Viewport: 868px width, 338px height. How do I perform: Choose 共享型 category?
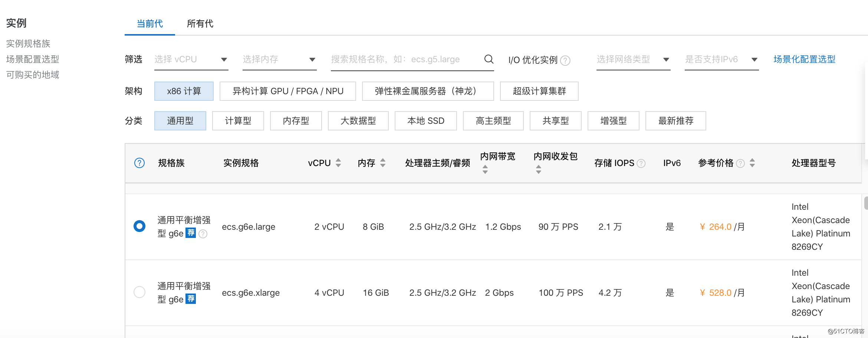coord(556,121)
